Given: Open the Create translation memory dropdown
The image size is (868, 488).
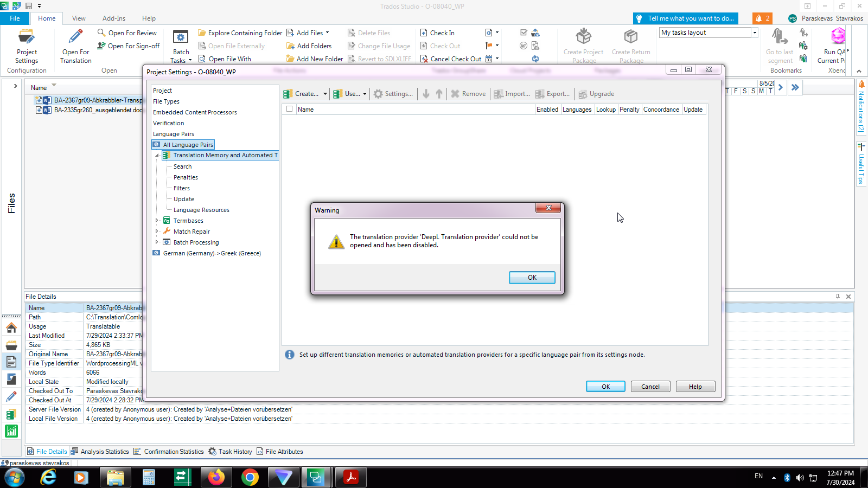Looking at the screenshot, I should tap(325, 94).
